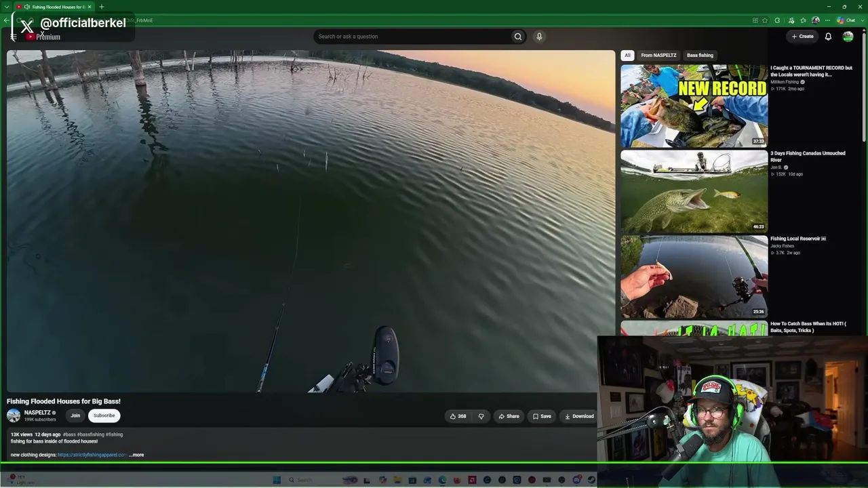
Task: Open 'How To Catch Bass When Its HOT!' title
Action: 808,327
